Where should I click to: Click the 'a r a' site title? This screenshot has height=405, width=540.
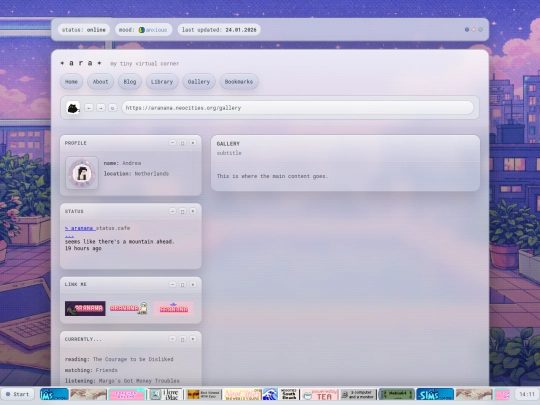[x=81, y=63]
